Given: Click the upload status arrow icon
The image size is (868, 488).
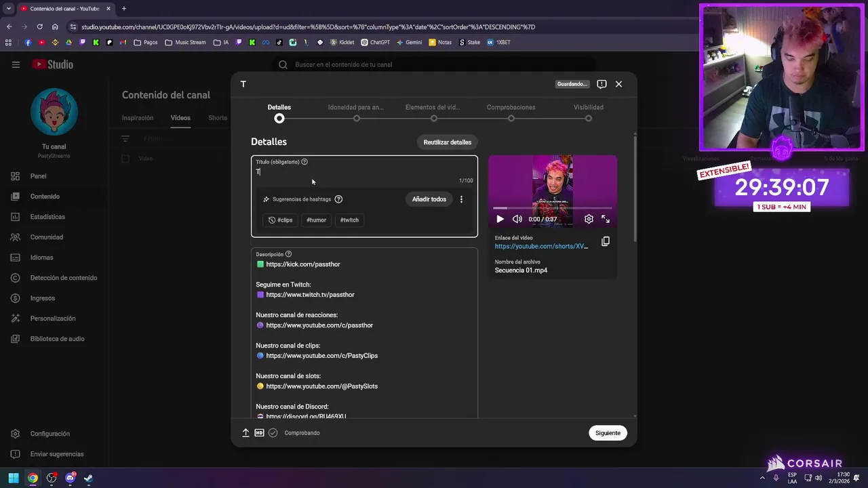Looking at the screenshot, I should click(245, 433).
